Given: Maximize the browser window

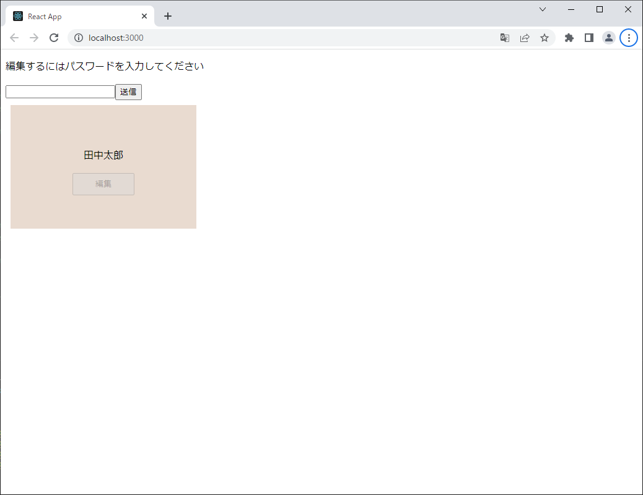Looking at the screenshot, I should 600,9.
